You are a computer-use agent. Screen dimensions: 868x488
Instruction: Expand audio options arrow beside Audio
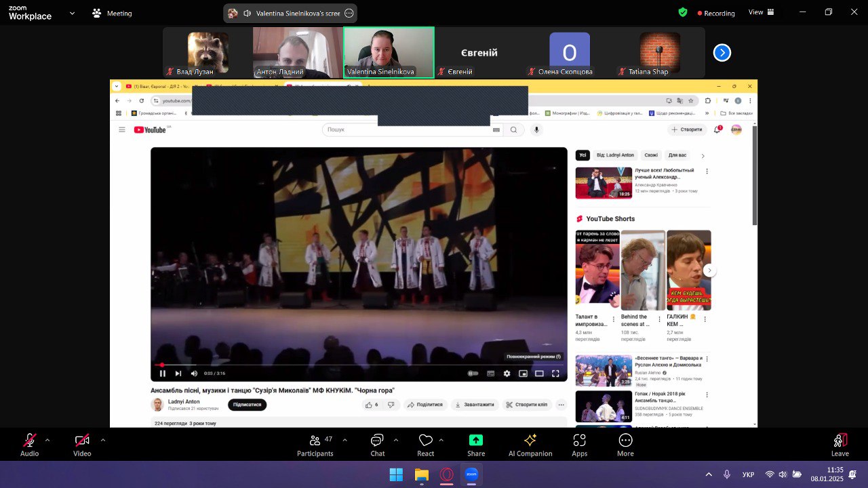pyautogui.click(x=47, y=440)
